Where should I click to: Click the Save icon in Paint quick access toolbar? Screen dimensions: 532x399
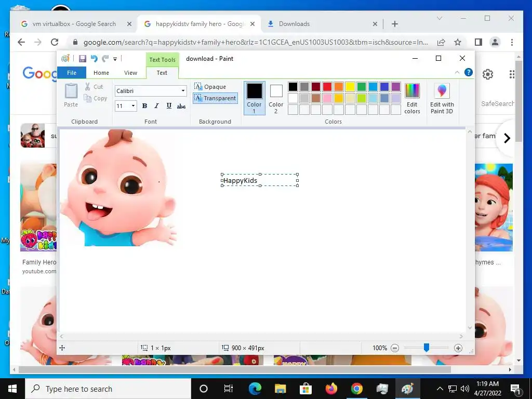click(83, 59)
